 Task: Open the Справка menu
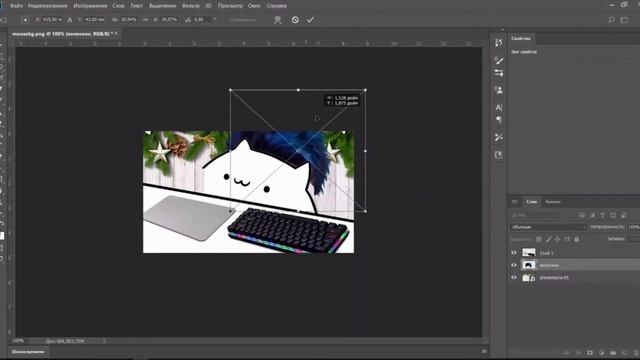tap(276, 6)
